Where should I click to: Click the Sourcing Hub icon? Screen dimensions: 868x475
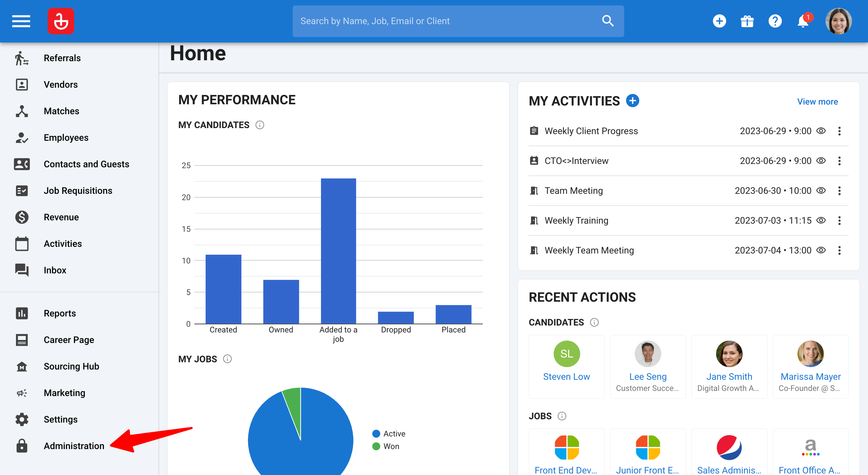22,366
